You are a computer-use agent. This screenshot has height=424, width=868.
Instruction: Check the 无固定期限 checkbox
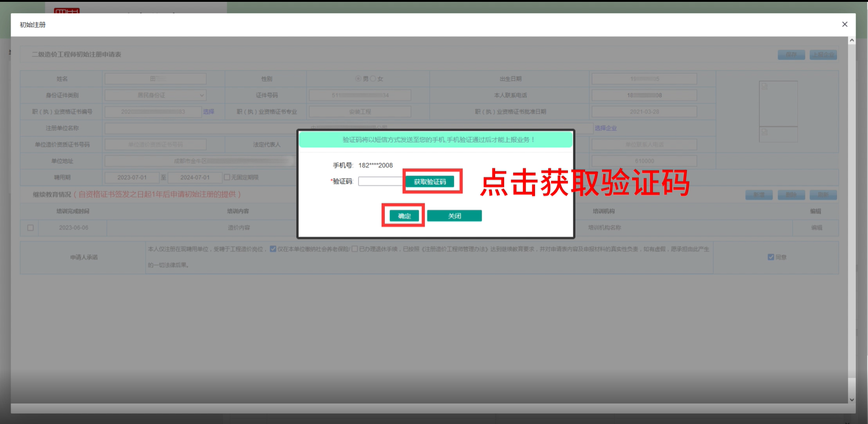click(x=227, y=177)
